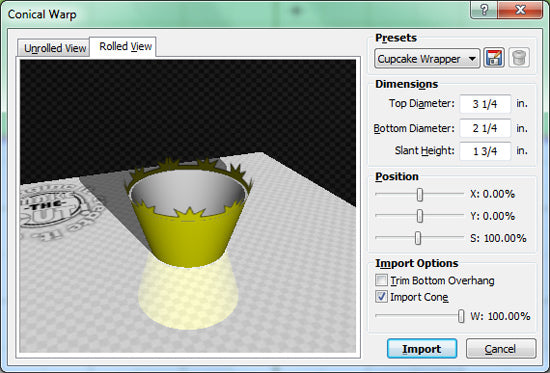550x373 pixels.
Task: Click the yellow cone in the 3D preview
Action: (x=188, y=239)
